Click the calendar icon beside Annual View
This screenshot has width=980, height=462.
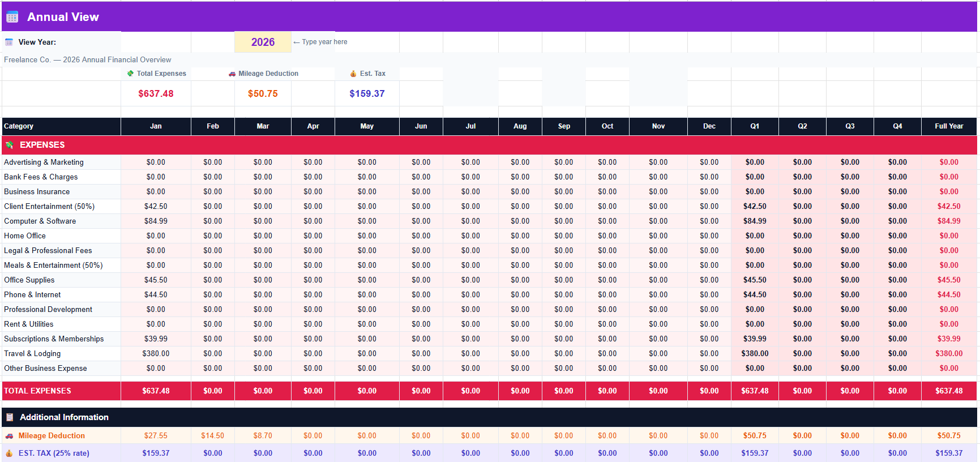click(x=12, y=17)
